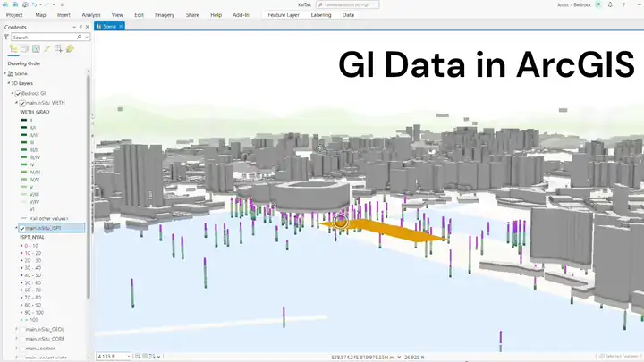
Task: Click the notification bell icon
Action: (x=610, y=5)
